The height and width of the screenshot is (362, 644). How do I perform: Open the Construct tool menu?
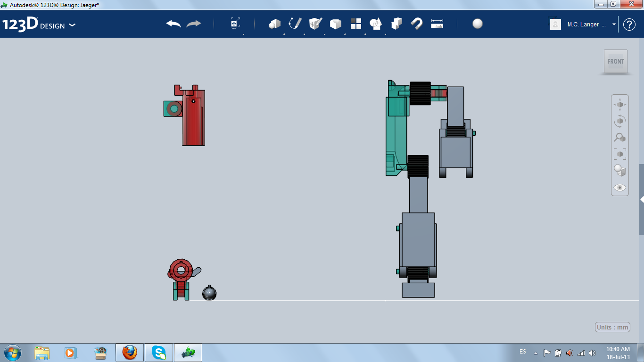coord(315,24)
